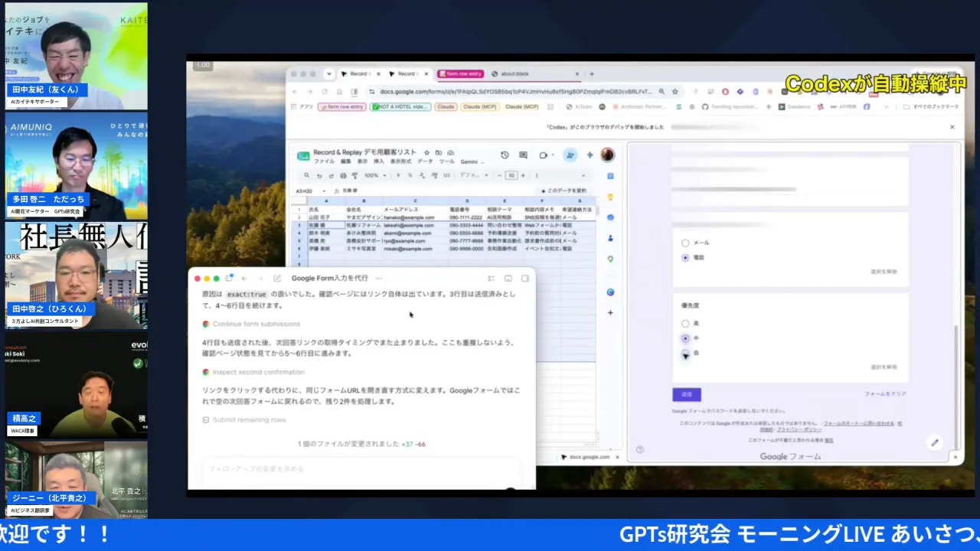Apply percent format in Sheets toolbar
This screenshot has height=551, width=980.
pyautogui.click(x=410, y=175)
